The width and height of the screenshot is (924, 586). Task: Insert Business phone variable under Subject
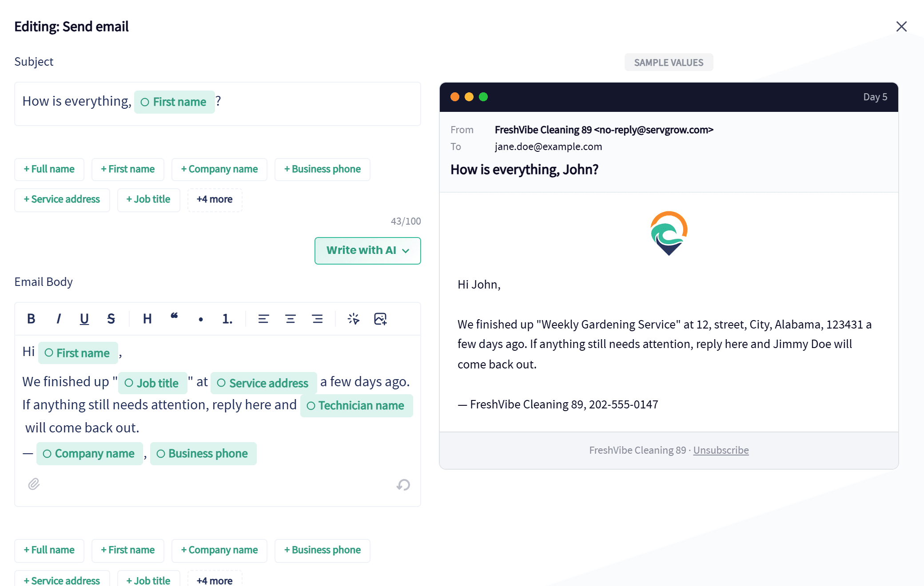point(323,170)
